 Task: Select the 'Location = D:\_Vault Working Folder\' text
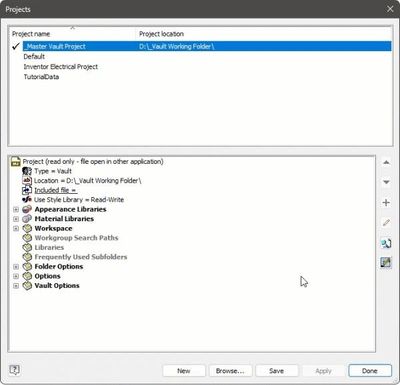[x=88, y=181]
